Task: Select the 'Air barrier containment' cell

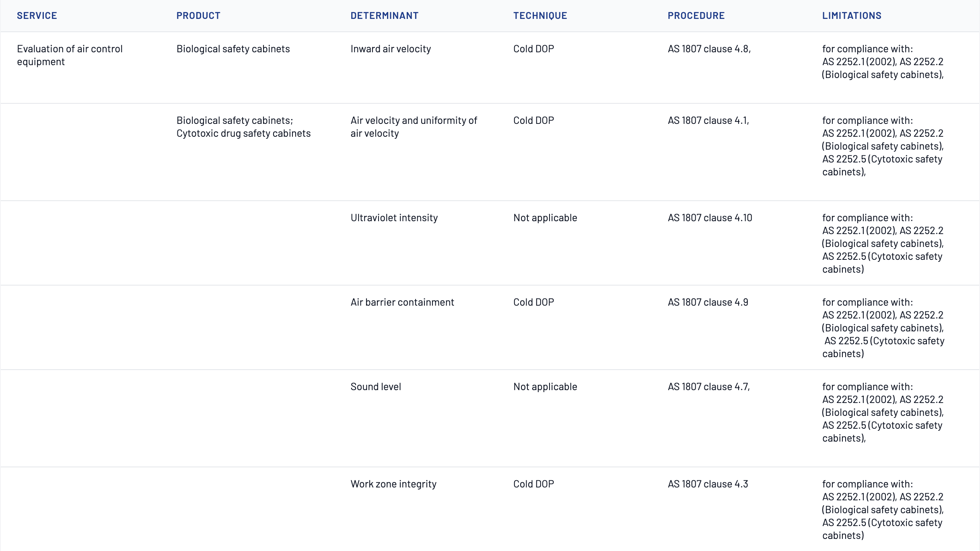Action: pos(402,302)
